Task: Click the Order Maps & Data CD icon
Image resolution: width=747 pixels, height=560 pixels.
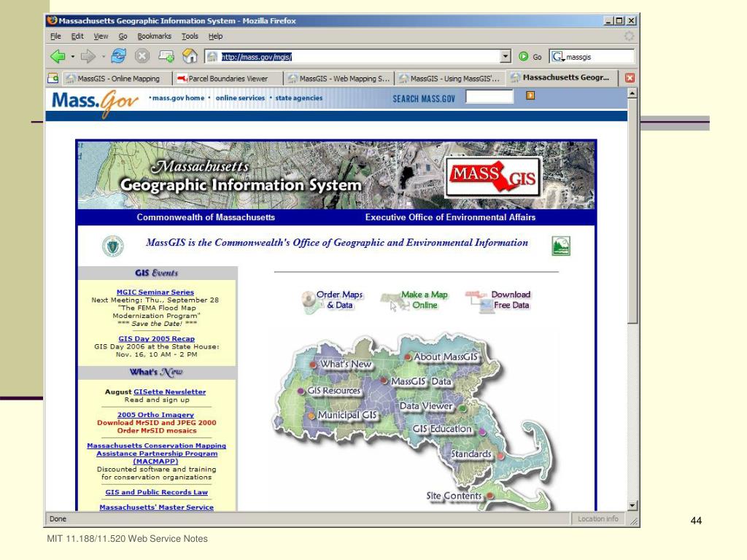Action: coord(309,301)
